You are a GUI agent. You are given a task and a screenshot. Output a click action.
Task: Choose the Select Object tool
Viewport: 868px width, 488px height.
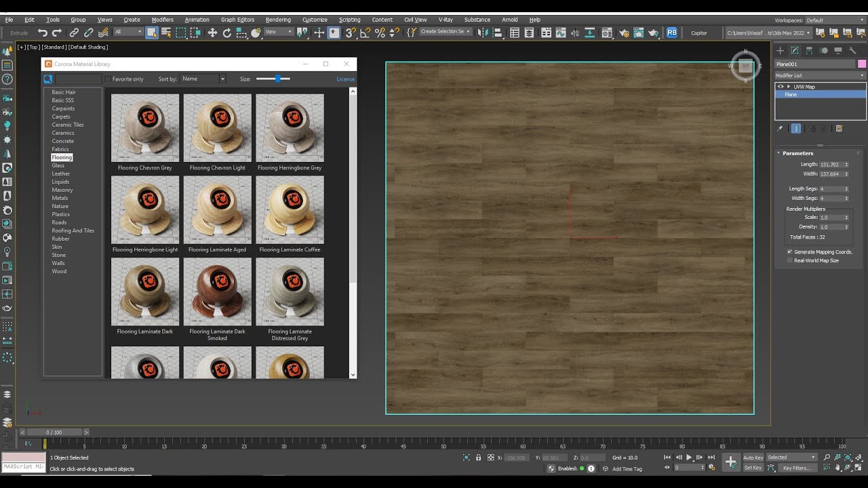point(152,33)
